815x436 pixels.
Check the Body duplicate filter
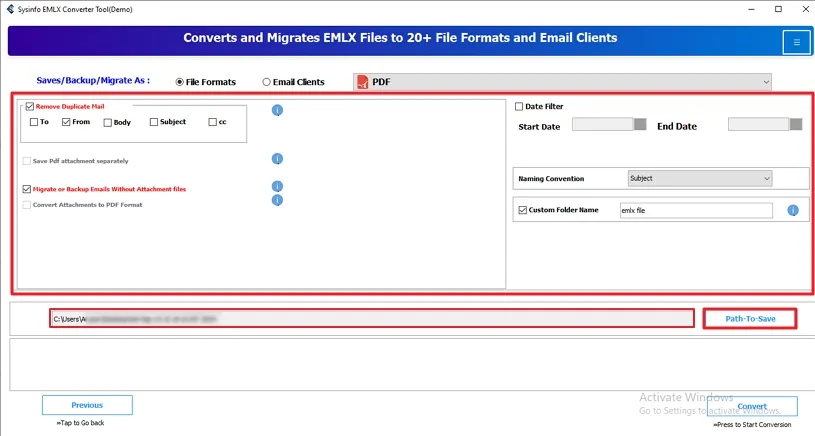click(108, 123)
